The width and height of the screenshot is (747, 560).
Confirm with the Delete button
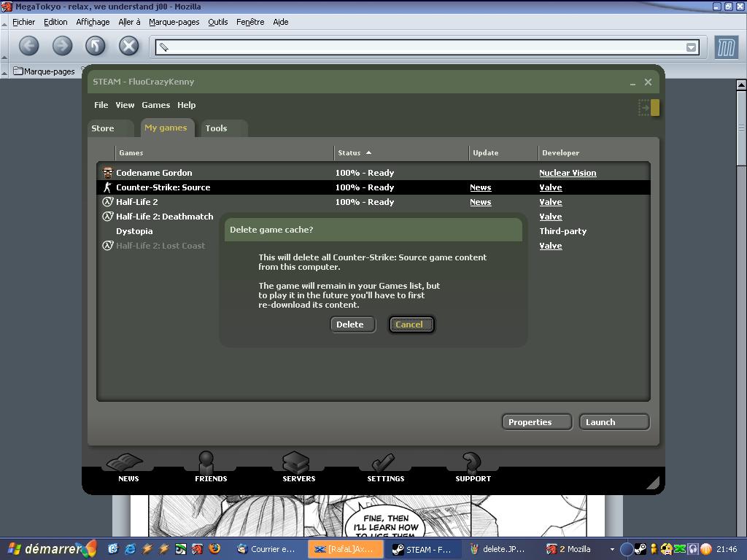350,324
